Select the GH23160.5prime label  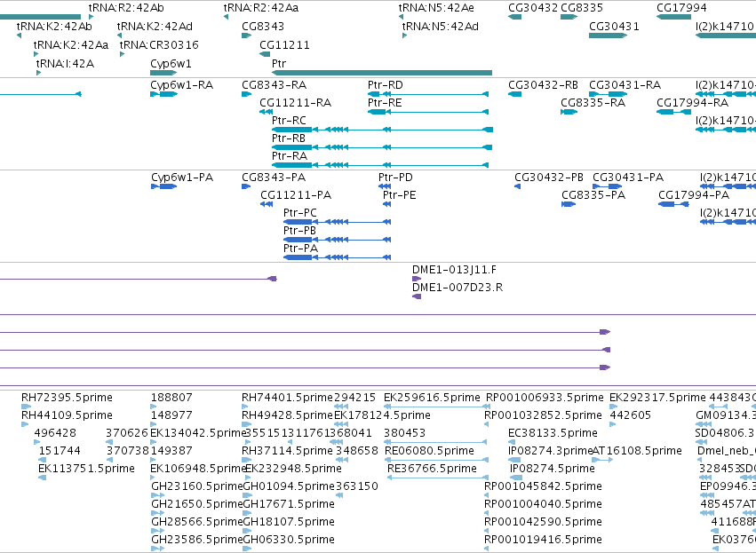(x=196, y=486)
